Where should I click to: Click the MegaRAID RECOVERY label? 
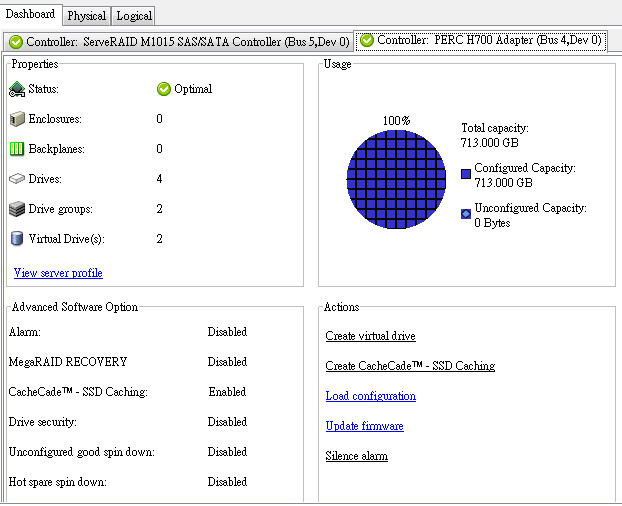68,362
